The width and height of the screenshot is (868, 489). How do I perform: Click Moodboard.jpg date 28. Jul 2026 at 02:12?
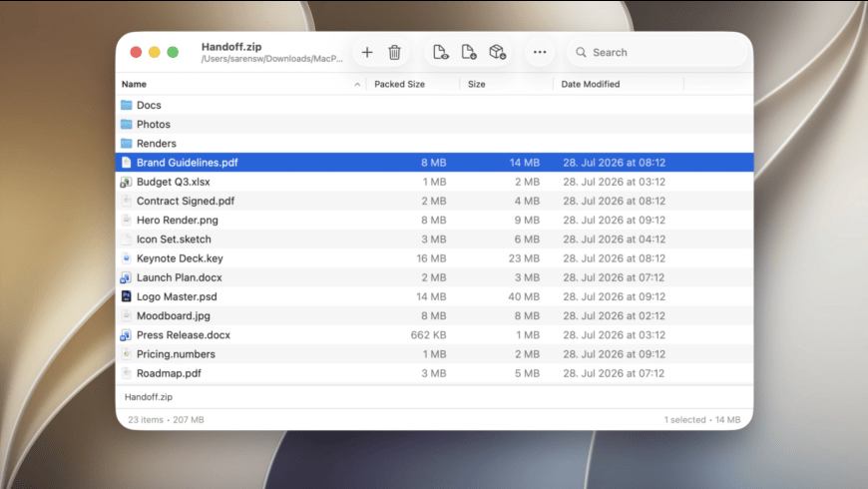pyautogui.click(x=614, y=315)
